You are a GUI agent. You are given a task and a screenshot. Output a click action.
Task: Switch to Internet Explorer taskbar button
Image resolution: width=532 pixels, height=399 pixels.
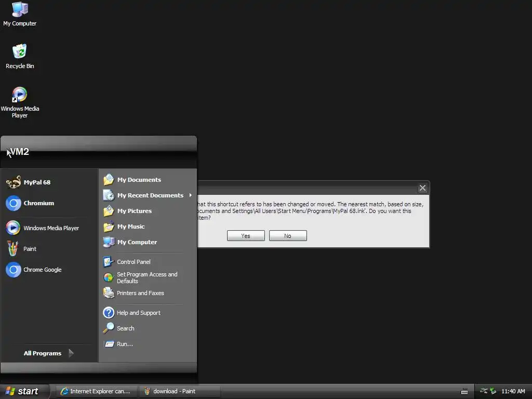[x=96, y=391]
